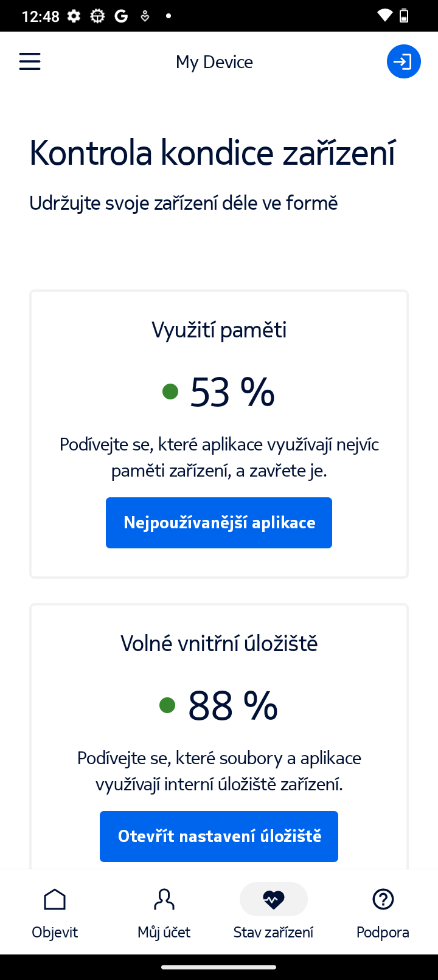Open the Podpora question mark icon
This screenshot has height=980, width=438.
383,899
